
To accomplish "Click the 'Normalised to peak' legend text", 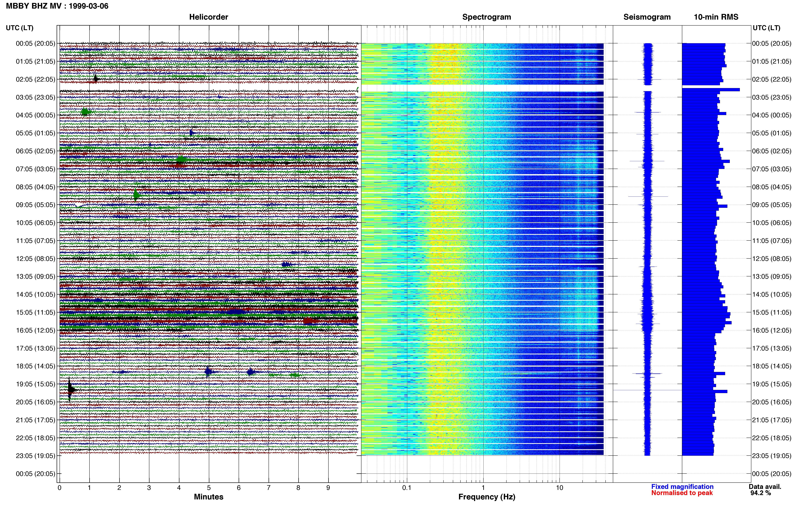I will tap(682, 493).
